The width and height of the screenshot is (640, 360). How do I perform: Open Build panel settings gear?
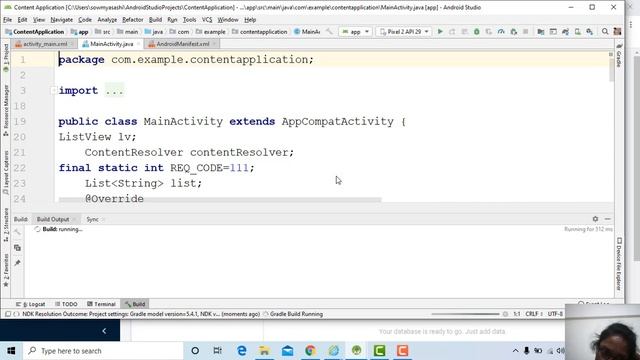pyautogui.click(x=596, y=219)
